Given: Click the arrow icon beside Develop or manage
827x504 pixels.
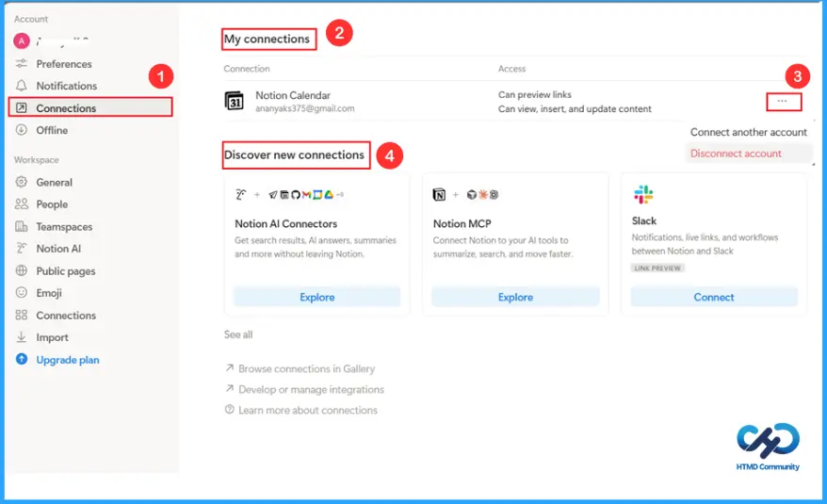Looking at the screenshot, I should [230, 388].
